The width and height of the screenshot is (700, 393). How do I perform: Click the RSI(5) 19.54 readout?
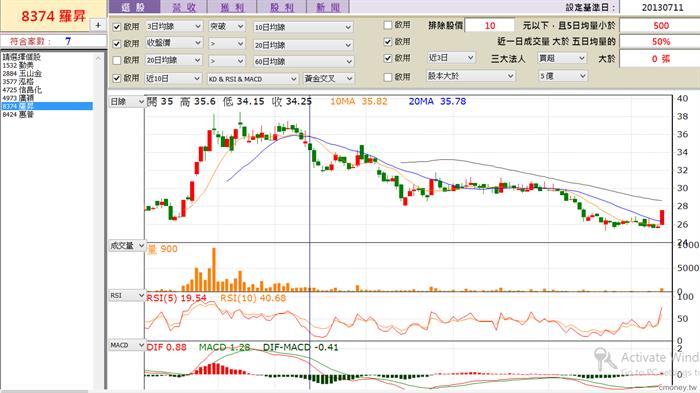176,298
